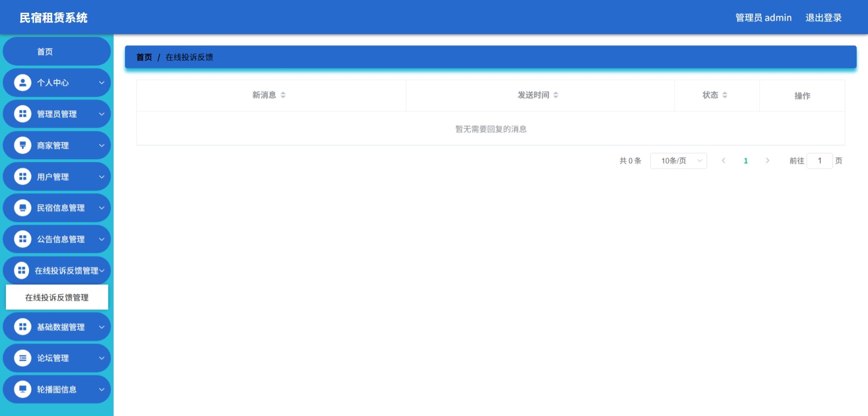Viewport: 868px width, 416px height.
Task: Expand 公告信息管理 menu chevron
Action: point(101,239)
